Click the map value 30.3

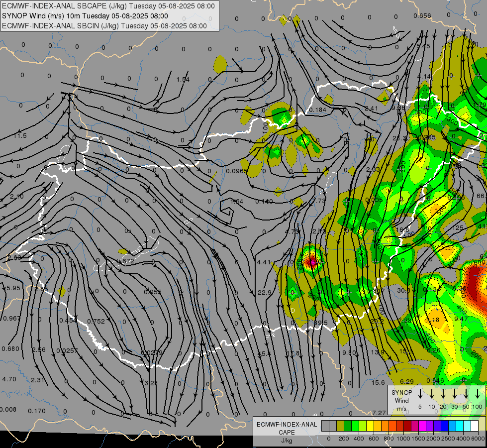[x=404, y=290]
